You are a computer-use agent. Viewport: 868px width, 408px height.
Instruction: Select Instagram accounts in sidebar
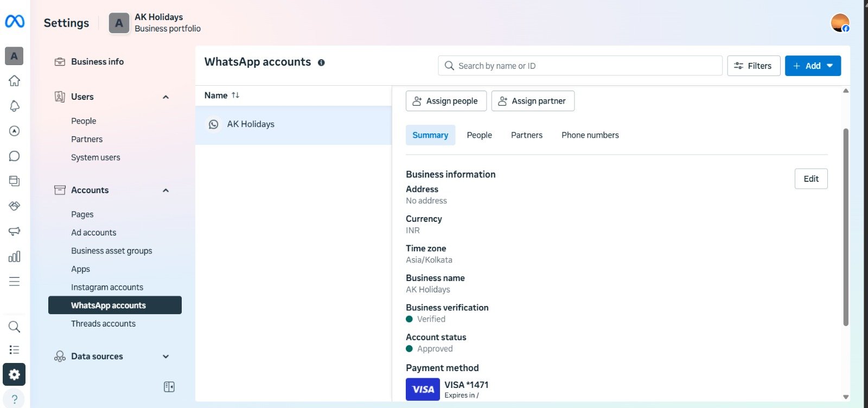point(107,288)
